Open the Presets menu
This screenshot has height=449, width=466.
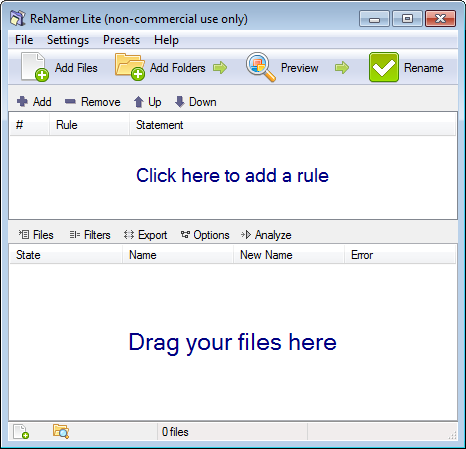pos(122,40)
